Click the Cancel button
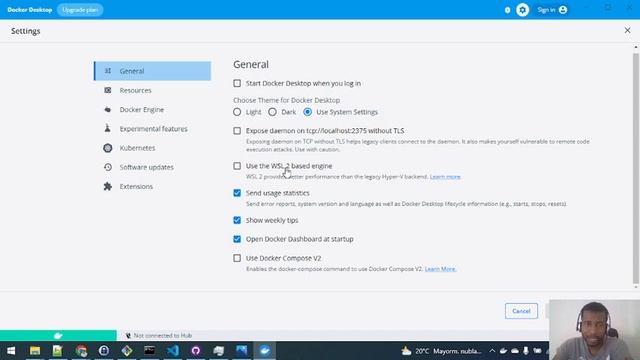 [521, 311]
